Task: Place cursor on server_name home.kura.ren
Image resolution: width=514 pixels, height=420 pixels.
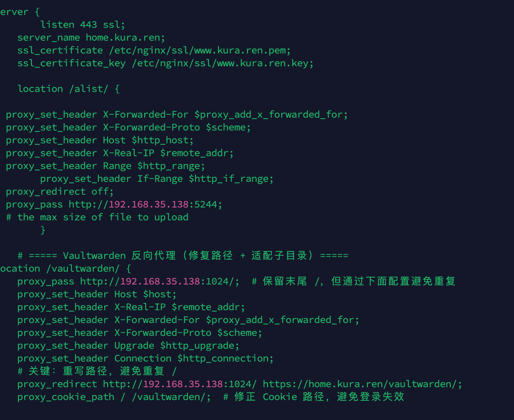Action: point(91,37)
